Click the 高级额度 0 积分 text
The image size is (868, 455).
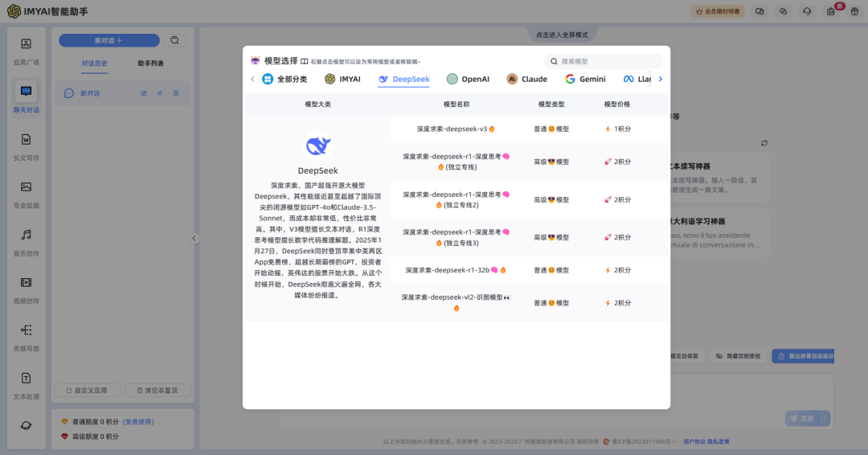(x=96, y=437)
